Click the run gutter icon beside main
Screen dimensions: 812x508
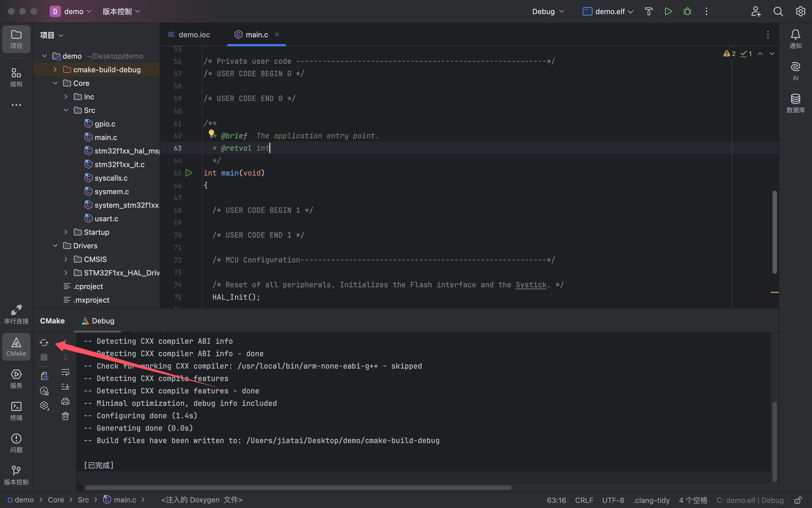tap(189, 173)
